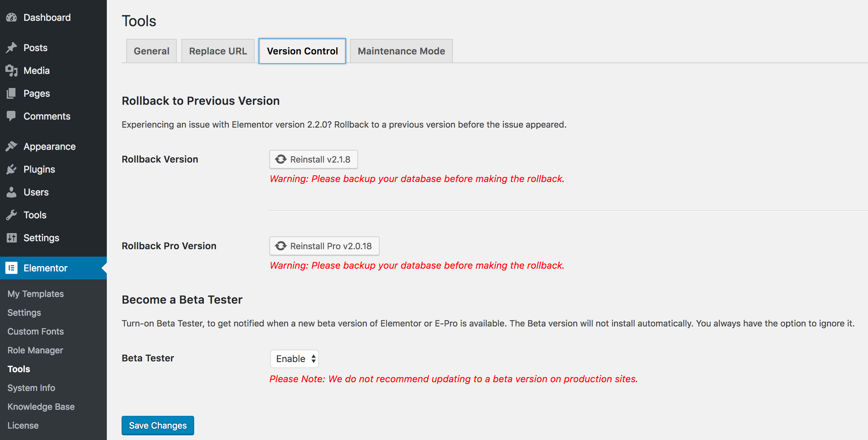This screenshot has height=440, width=868.
Task: Click the Settings sliders icon
Action: click(11, 238)
